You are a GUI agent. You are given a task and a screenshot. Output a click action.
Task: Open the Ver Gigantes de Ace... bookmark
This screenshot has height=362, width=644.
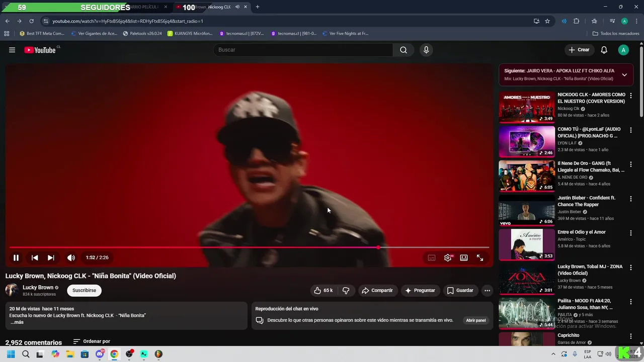click(94, 34)
